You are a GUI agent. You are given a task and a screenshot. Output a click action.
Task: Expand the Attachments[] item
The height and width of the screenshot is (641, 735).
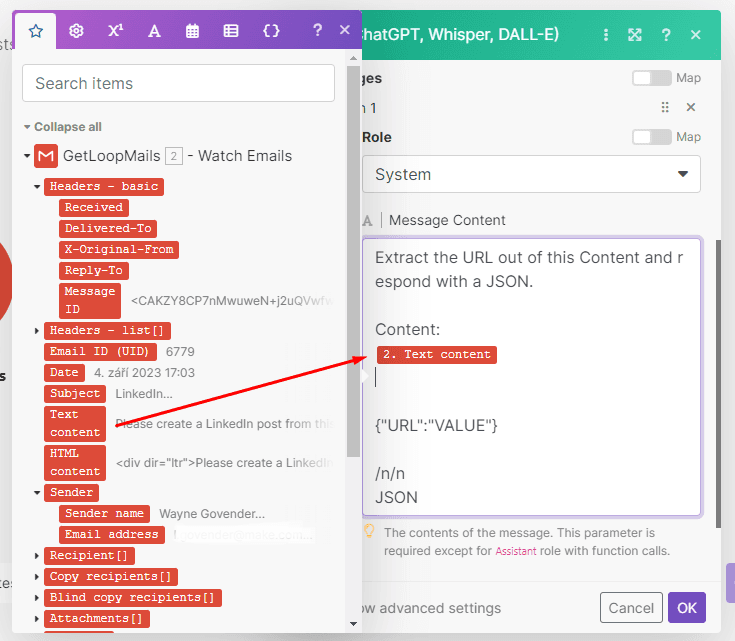click(x=38, y=619)
